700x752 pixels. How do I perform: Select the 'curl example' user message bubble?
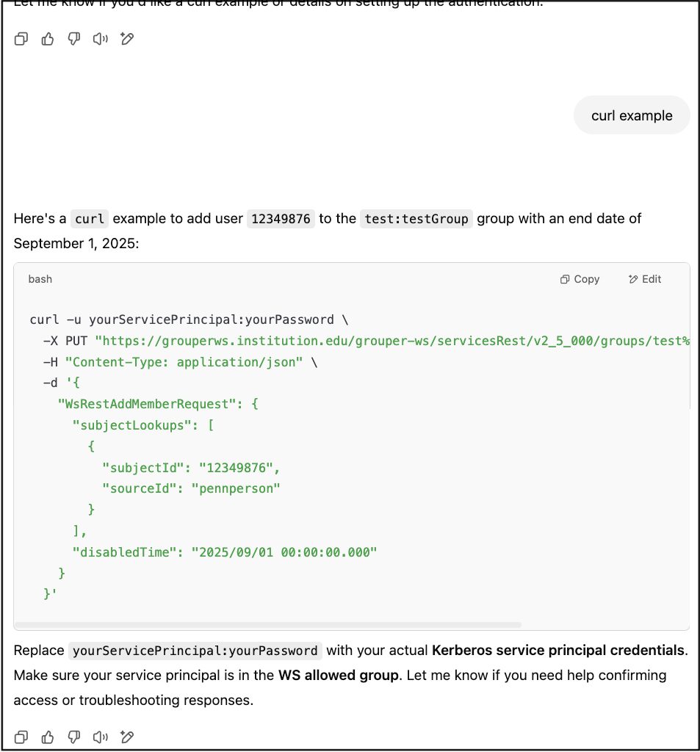(632, 115)
